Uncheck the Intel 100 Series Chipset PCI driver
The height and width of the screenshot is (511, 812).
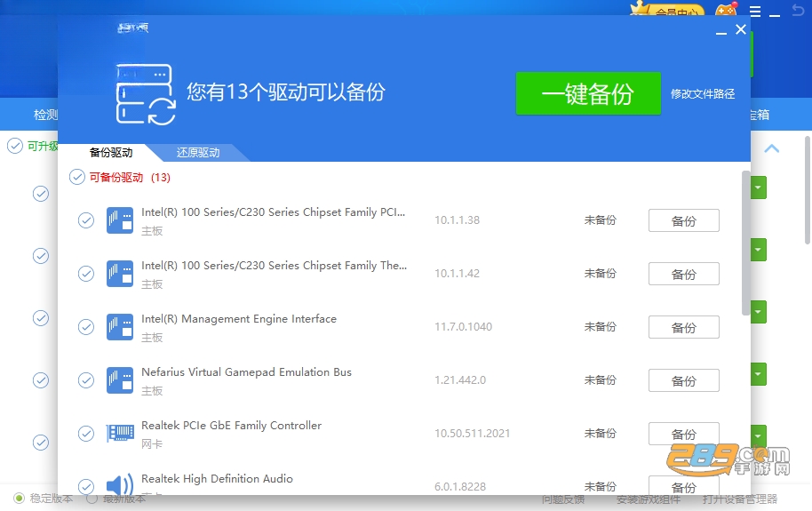[x=86, y=220]
